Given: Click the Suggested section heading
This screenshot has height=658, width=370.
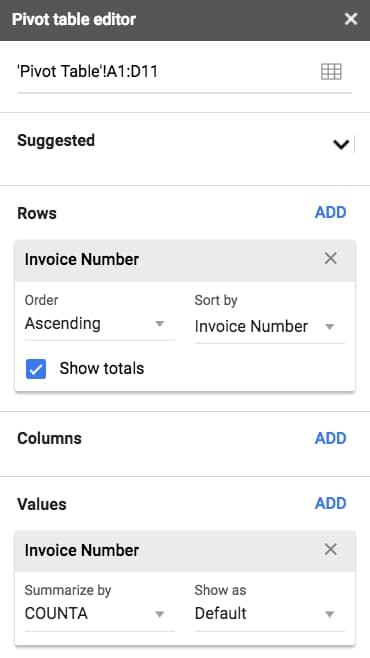Looking at the screenshot, I should coord(56,140).
